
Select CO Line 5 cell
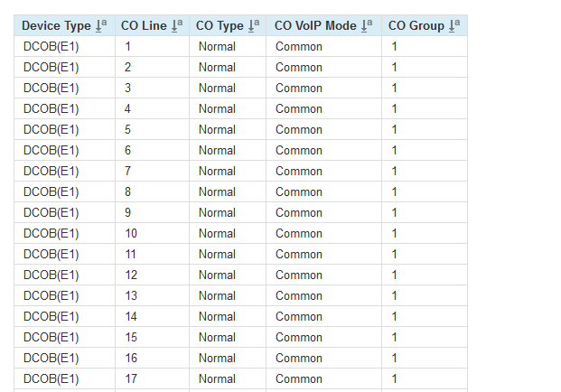(128, 129)
